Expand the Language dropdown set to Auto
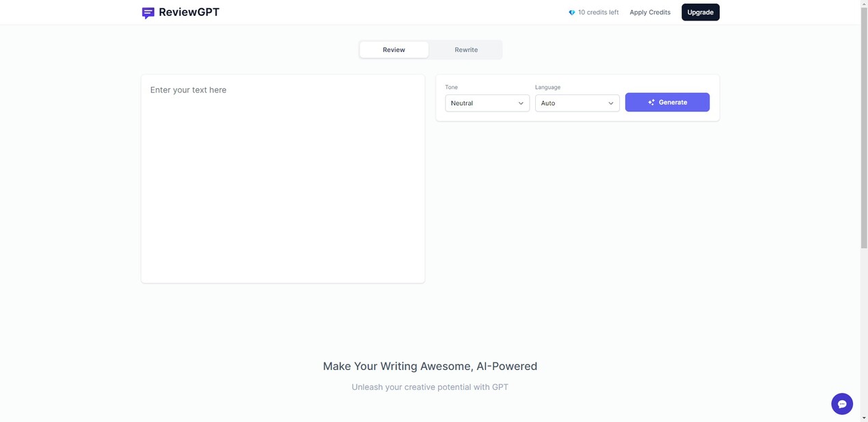 click(x=577, y=103)
